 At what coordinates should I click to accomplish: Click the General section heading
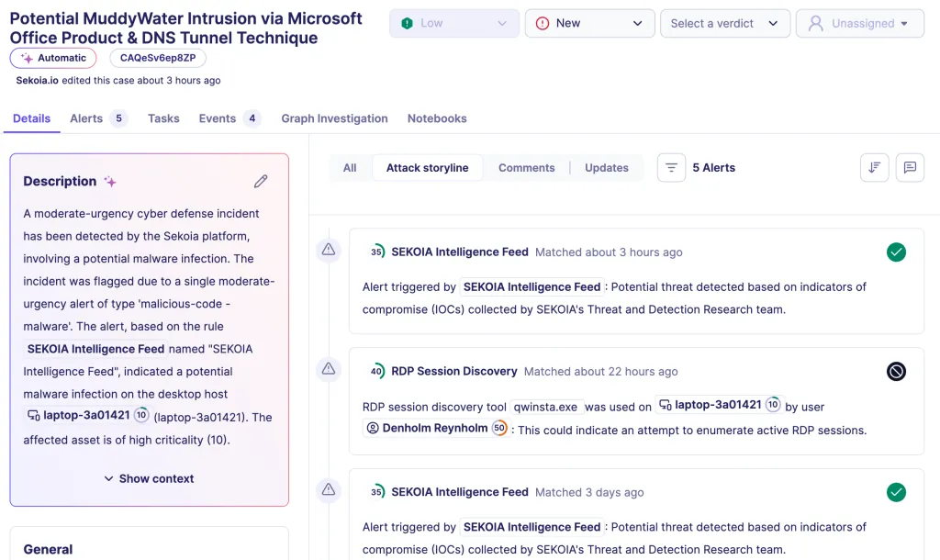48,549
